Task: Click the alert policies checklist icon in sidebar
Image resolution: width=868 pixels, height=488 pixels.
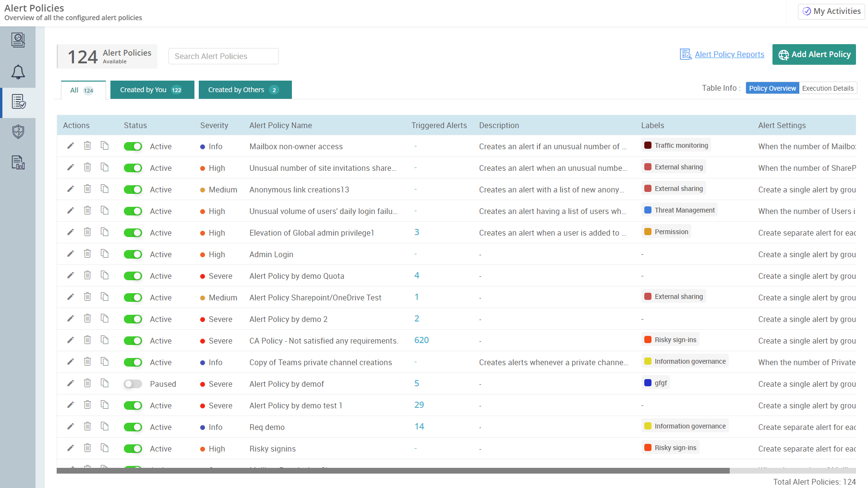Action: (18, 102)
